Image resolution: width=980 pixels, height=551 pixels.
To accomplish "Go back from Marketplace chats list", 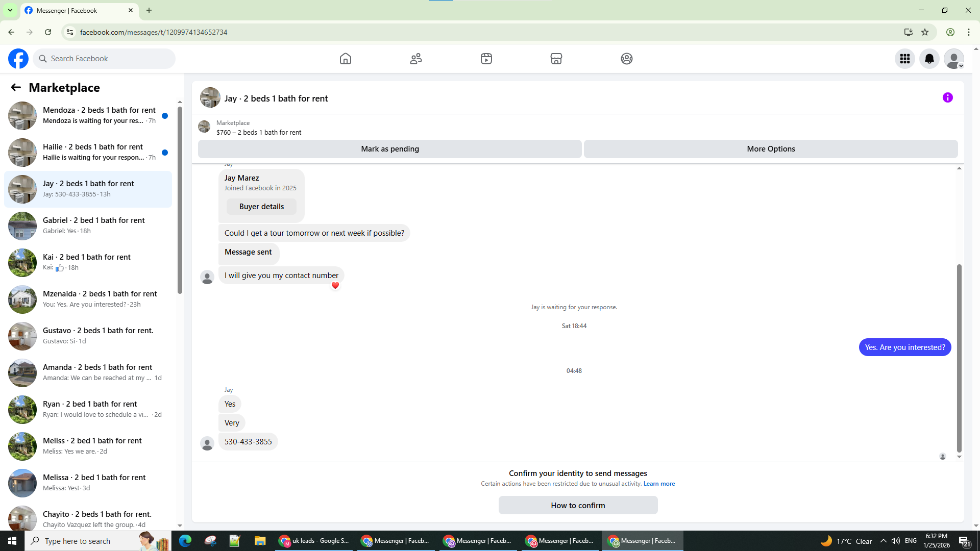I will click(16, 88).
